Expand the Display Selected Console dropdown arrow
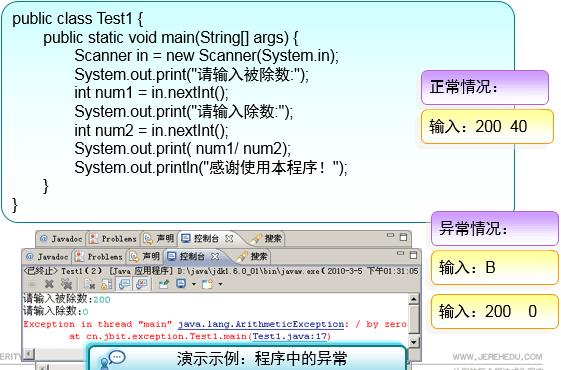Image resolution: width=561 pixels, height=370 pixels. [x=194, y=284]
